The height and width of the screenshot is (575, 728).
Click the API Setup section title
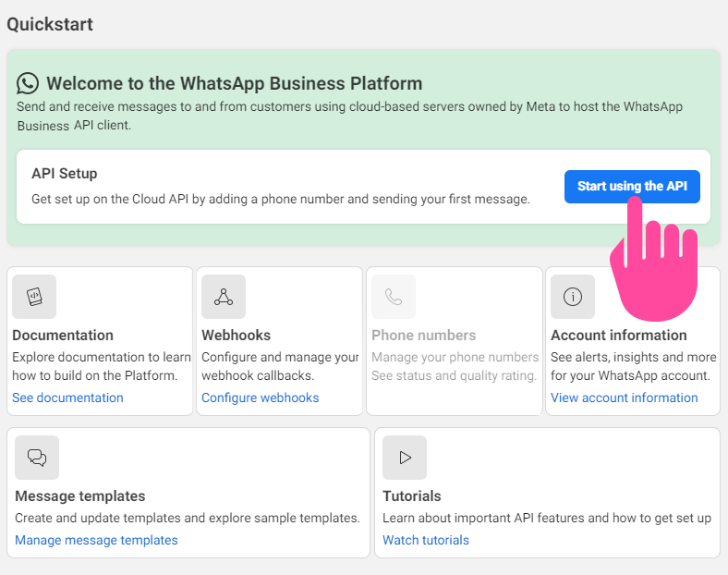[x=65, y=174]
